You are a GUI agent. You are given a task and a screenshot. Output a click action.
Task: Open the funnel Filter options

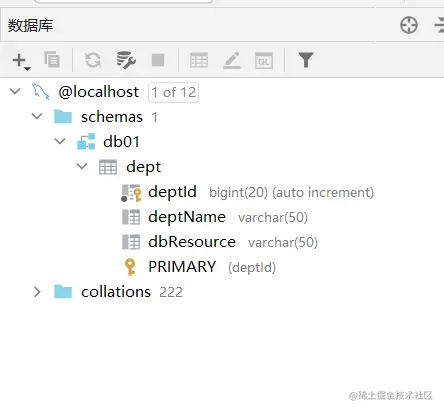(306, 60)
